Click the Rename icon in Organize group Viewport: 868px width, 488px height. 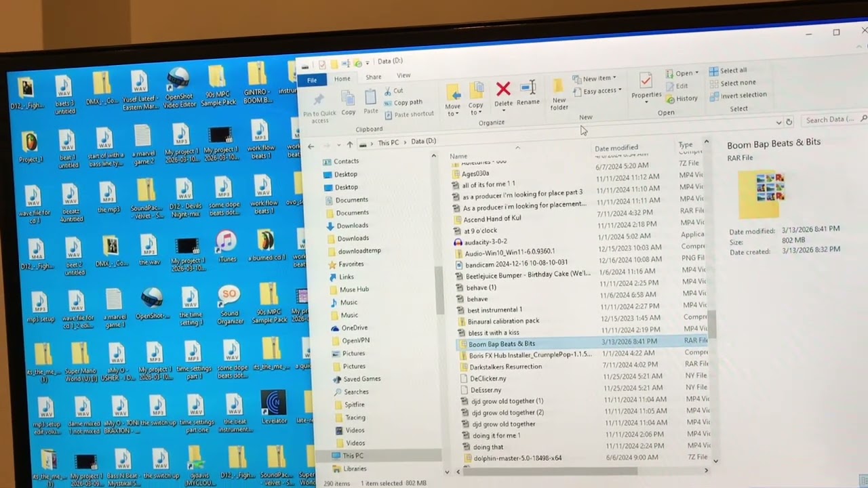point(528,93)
